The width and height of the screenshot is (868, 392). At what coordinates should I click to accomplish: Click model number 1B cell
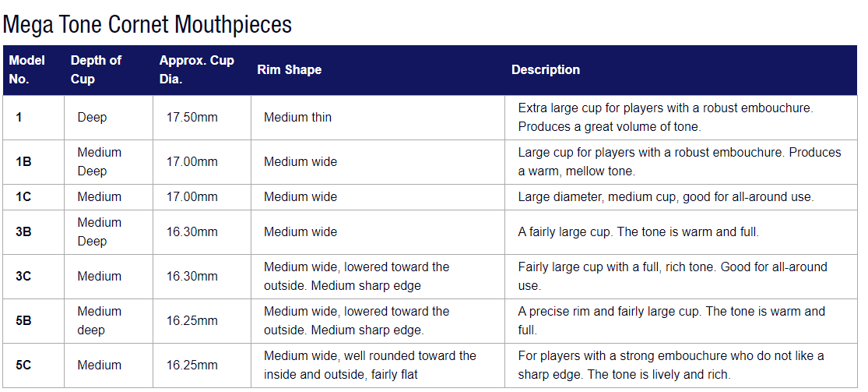(23, 161)
